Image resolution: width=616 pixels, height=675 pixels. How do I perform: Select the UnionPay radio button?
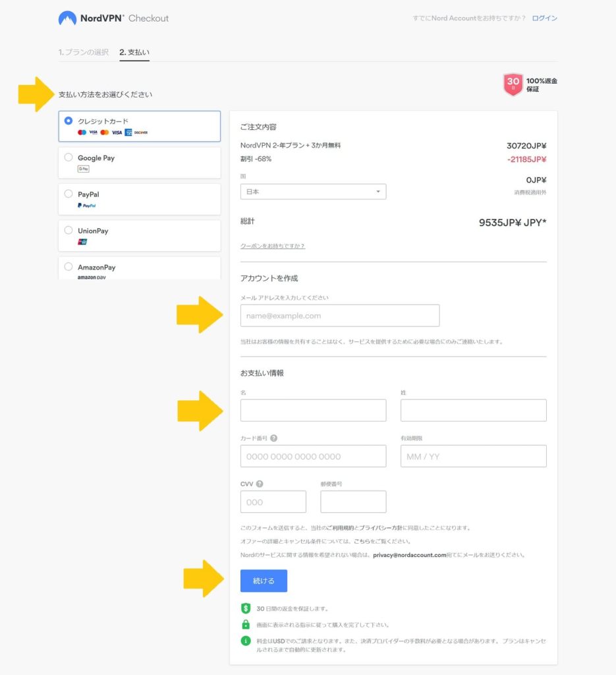(x=69, y=230)
